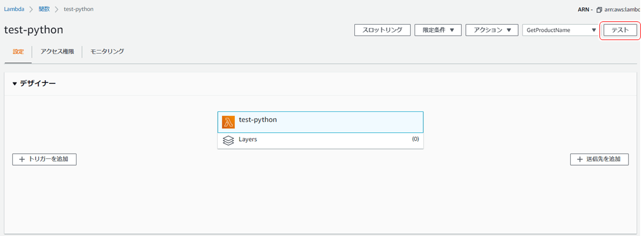
Task: Click the plus icon on 送信先を追加
Action: click(x=580, y=159)
